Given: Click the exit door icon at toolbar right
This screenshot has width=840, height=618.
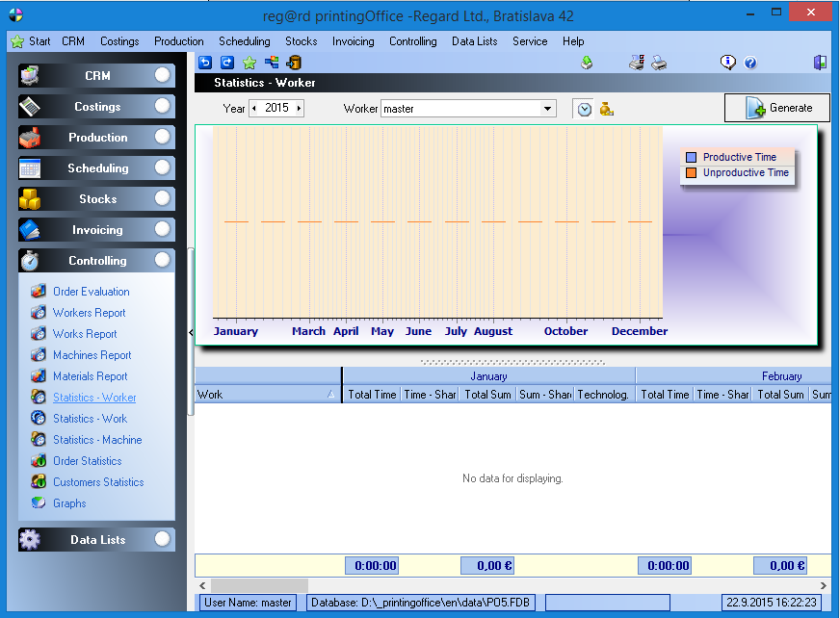Looking at the screenshot, I should coord(820,63).
